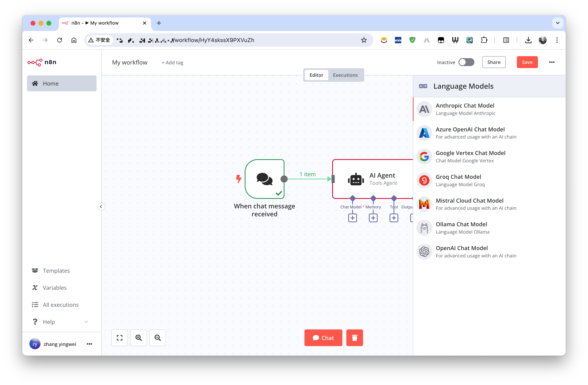Add a Chat Model sub-node
Screen dimensions: 588x385
[353, 218]
